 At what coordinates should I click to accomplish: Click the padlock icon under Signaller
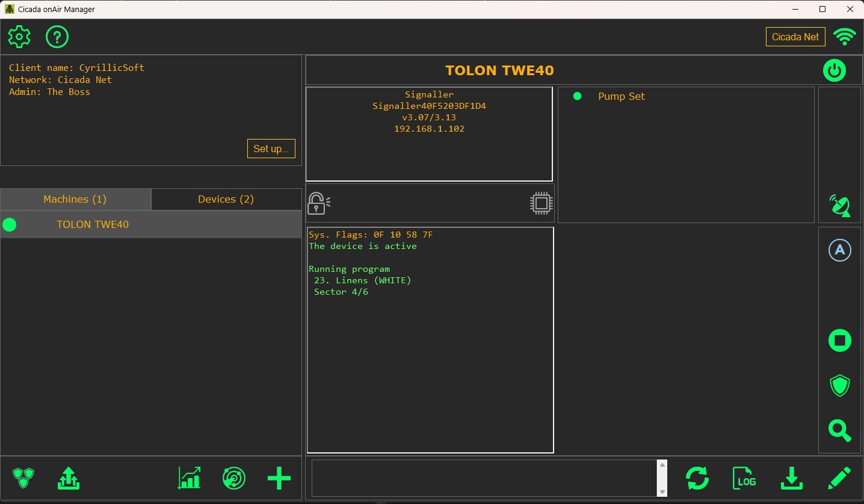coord(318,203)
